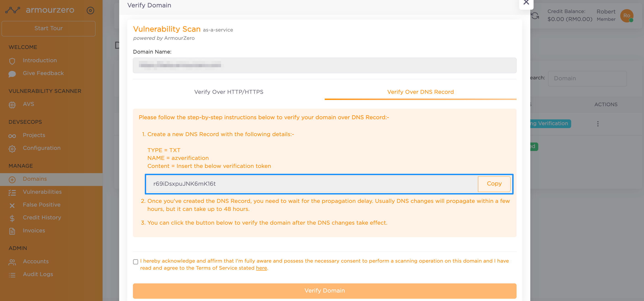Viewport: 644px width, 301px height.
Task: Copy the verification token
Action: click(494, 184)
